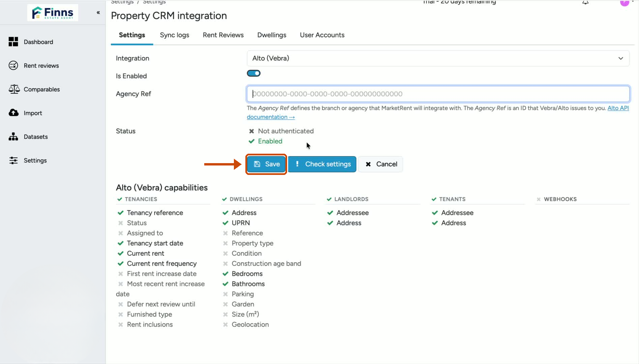The image size is (639, 364).
Task: Open the Dwellings tab
Action: pos(272,35)
